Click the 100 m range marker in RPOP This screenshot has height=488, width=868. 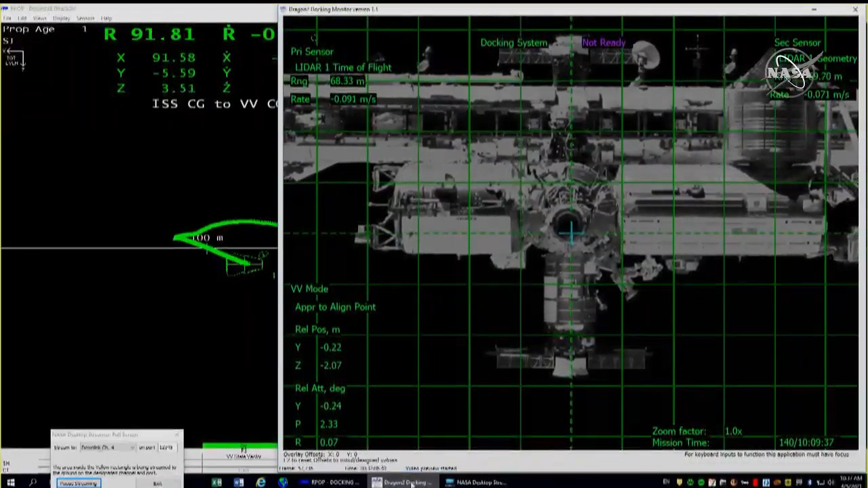click(207, 238)
